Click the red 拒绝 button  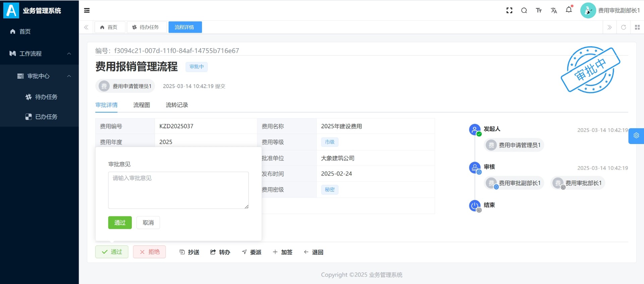(x=149, y=252)
